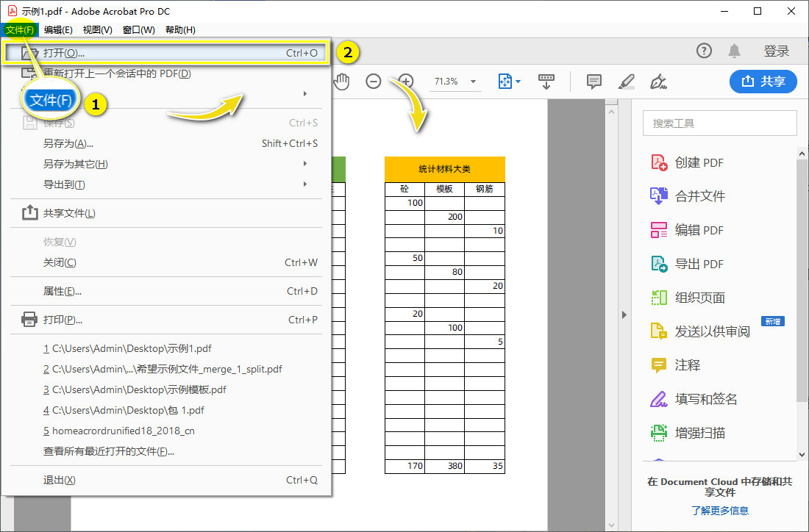
Task: Select the hand pan tool
Action: pyautogui.click(x=341, y=82)
